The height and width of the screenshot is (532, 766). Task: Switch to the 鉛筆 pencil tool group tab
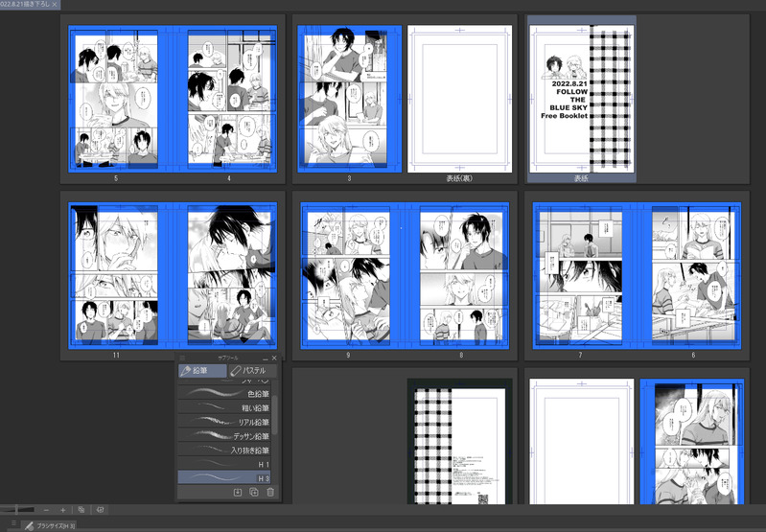(x=202, y=371)
